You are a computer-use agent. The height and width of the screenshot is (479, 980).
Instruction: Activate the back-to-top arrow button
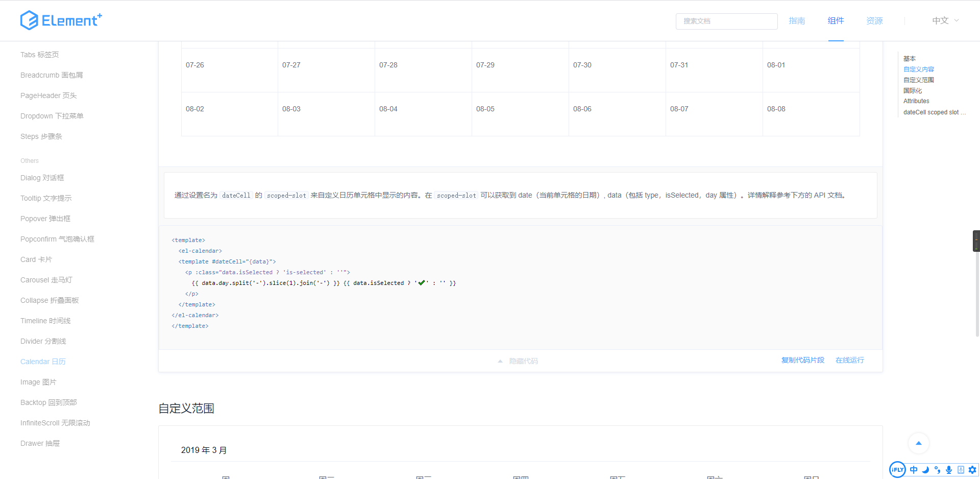919,443
